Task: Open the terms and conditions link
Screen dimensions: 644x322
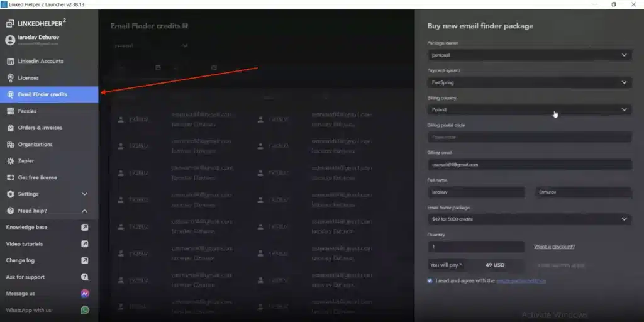Action: 521,281
